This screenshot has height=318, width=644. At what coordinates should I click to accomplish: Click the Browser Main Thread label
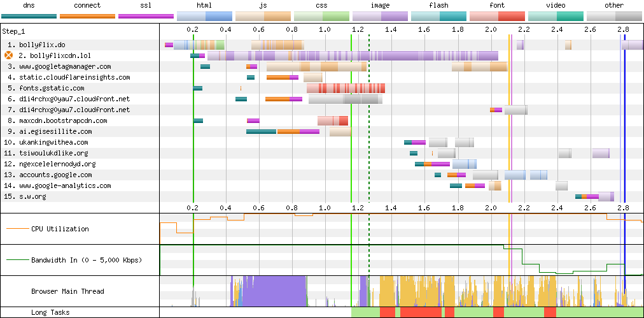click(67, 291)
